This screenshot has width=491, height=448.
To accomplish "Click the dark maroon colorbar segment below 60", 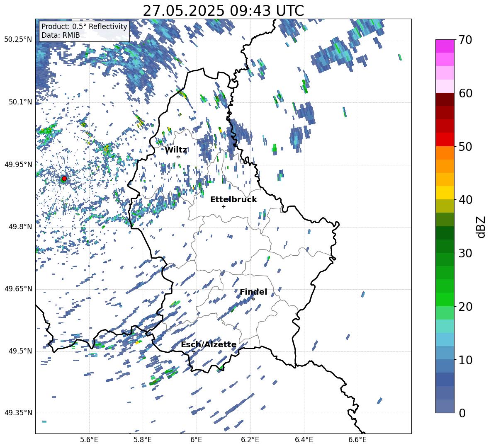I will point(445,99).
